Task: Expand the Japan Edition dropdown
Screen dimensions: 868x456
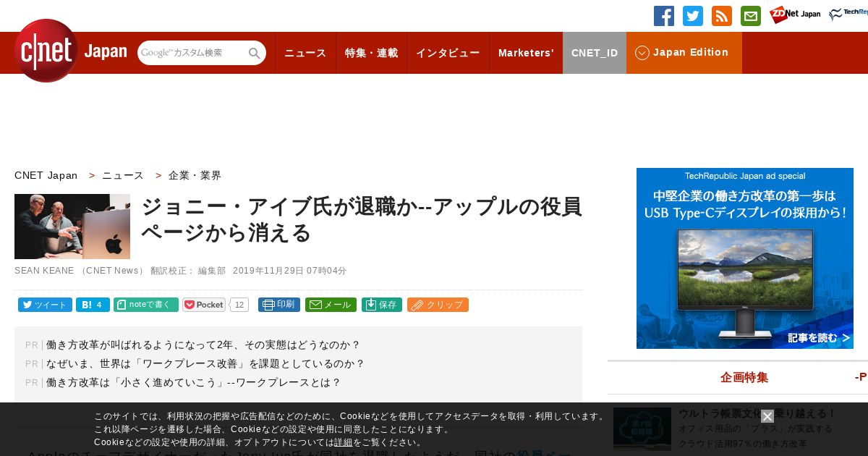Action: pyautogui.click(x=684, y=53)
